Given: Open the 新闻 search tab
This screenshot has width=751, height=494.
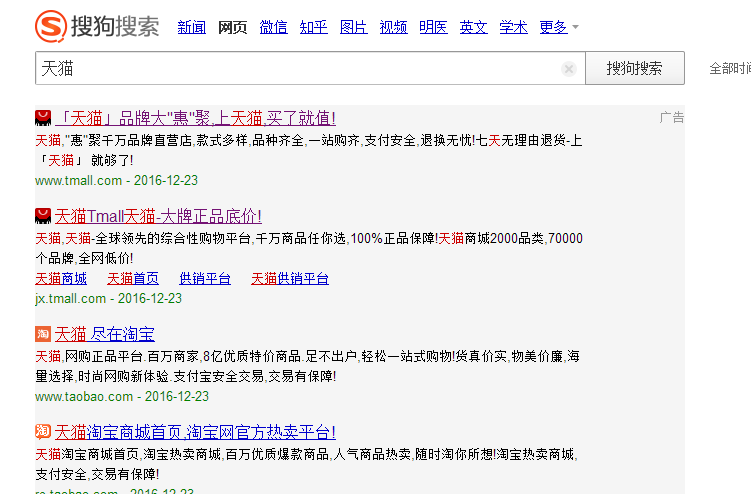Looking at the screenshot, I should click(x=192, y=27).
